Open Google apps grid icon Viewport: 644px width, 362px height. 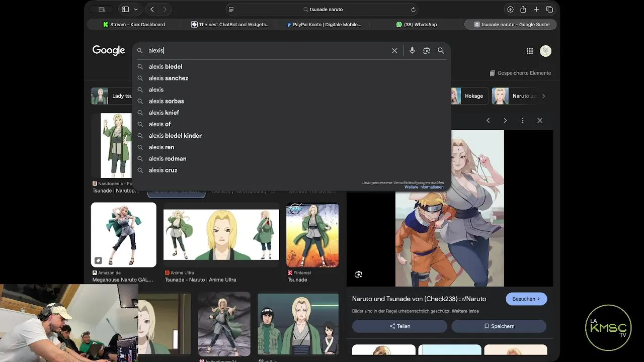tap(530, 51)
